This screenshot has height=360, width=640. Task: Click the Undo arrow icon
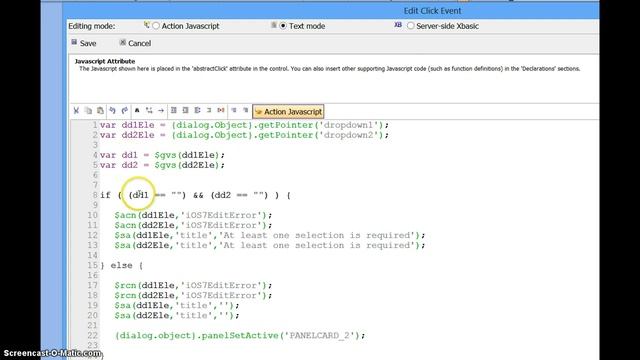(x=112, y=111)
